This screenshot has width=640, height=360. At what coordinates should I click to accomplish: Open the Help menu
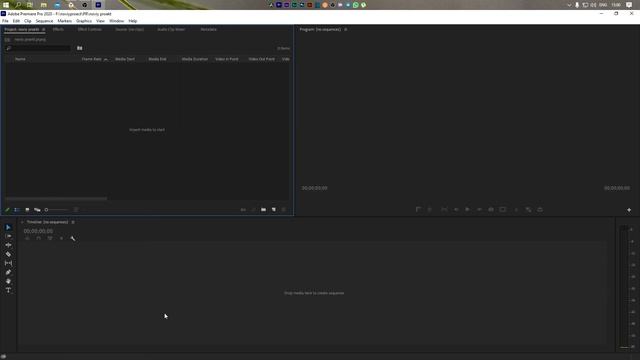point(133,21)
